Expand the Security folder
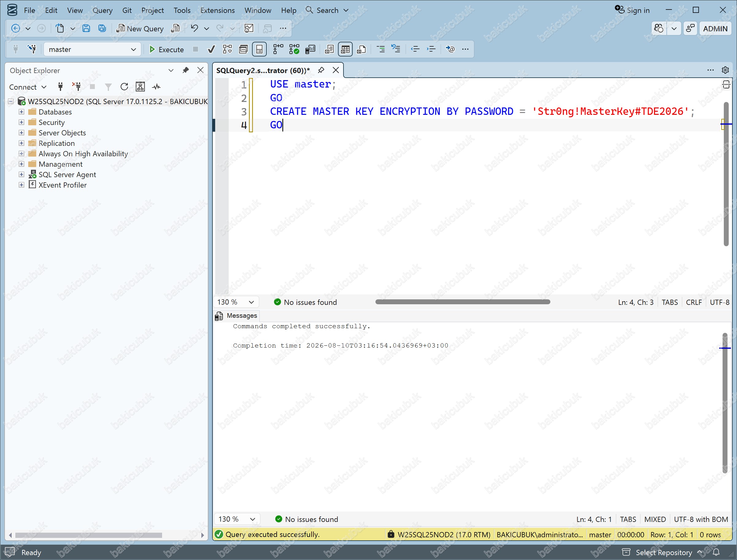 point(21,122)
